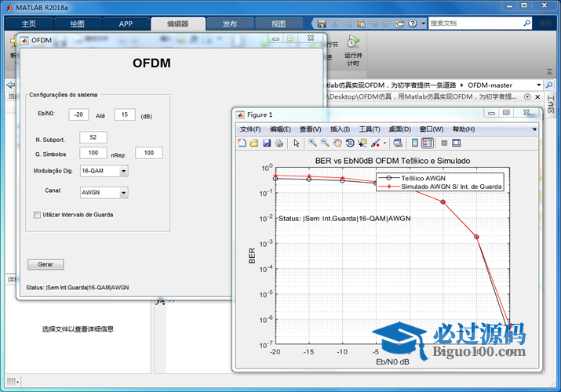Open 查看(V) menu in Figure 1
The width and height of the screenshot is (561, 392).
310,129
